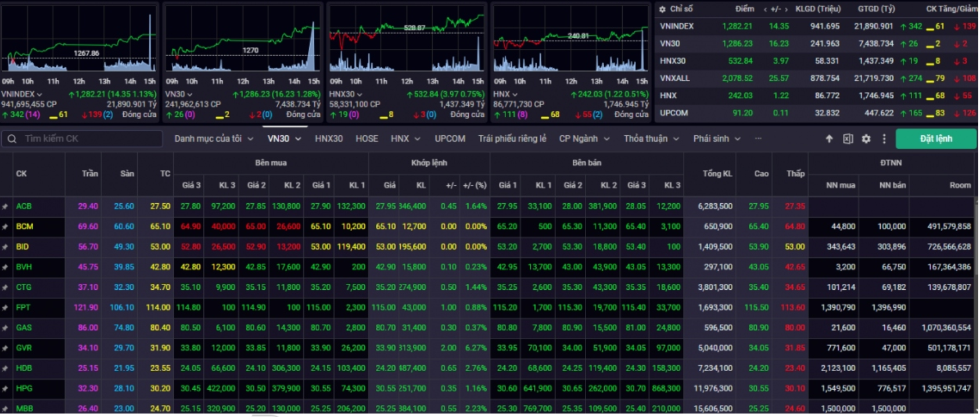Click left arrow before +/- column header
The height and width of the screenshot is (417, 980).
click(x=766, y=9)
